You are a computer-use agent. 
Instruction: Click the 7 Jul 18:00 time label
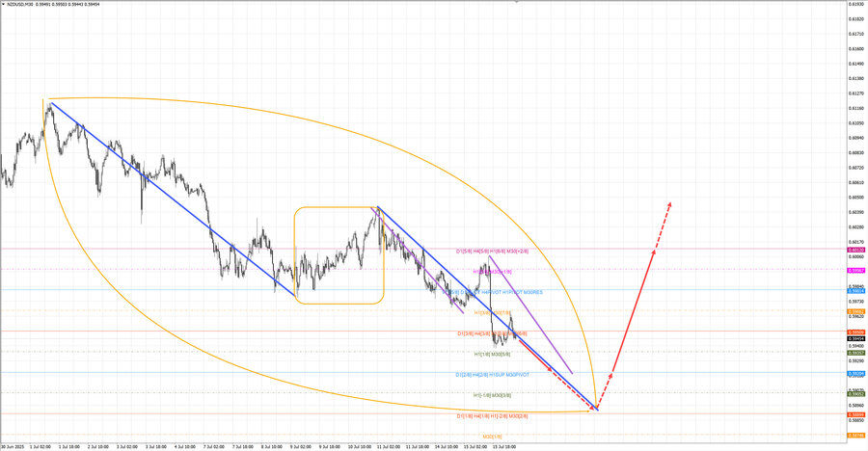tap(242, 446)
